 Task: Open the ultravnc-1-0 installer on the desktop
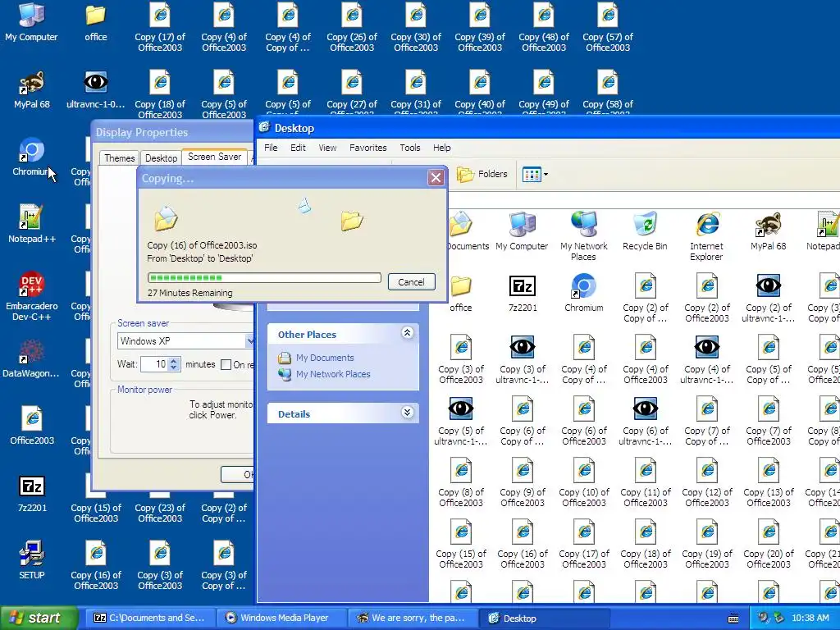click(95, 89)
